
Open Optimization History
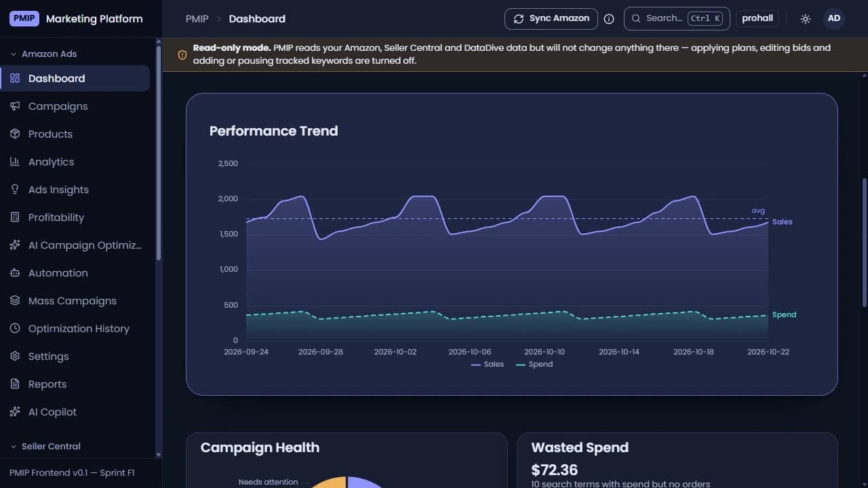click(75, 329)
